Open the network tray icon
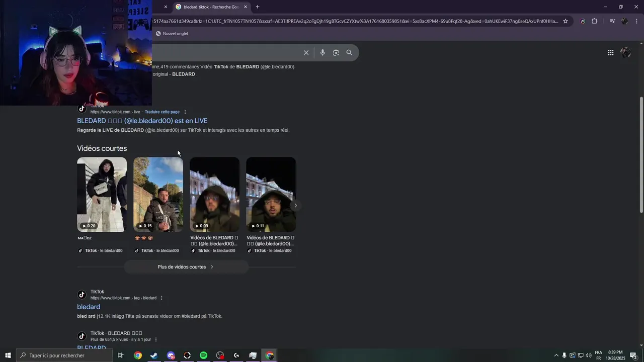This screenshot has height=362, width=644. coord(580,355)
